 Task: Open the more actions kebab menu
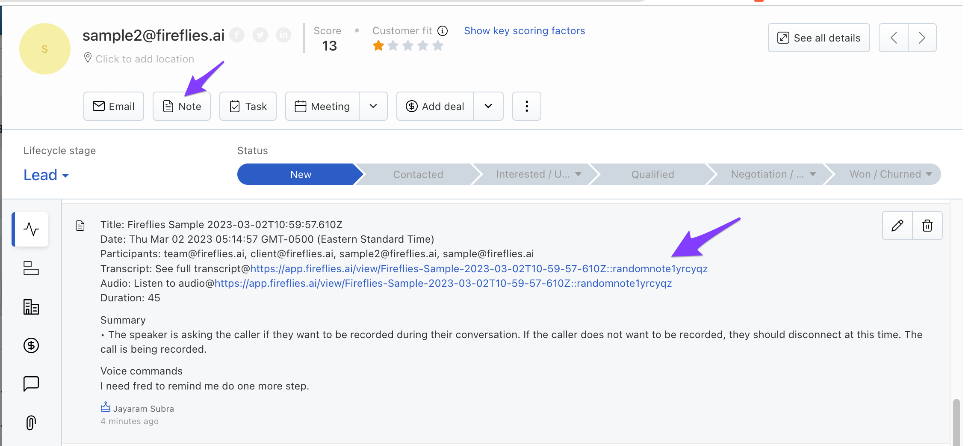[x=527, y=106]
